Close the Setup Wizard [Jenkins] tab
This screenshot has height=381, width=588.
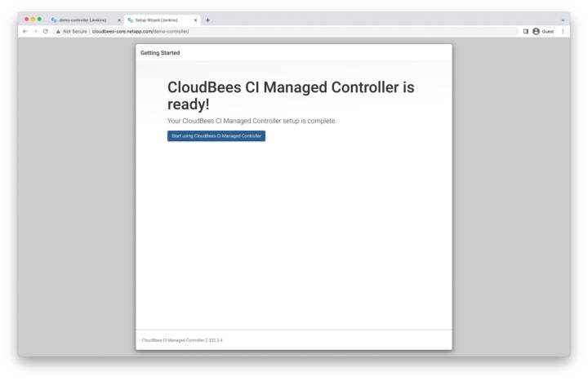click(x=195, y=20)
